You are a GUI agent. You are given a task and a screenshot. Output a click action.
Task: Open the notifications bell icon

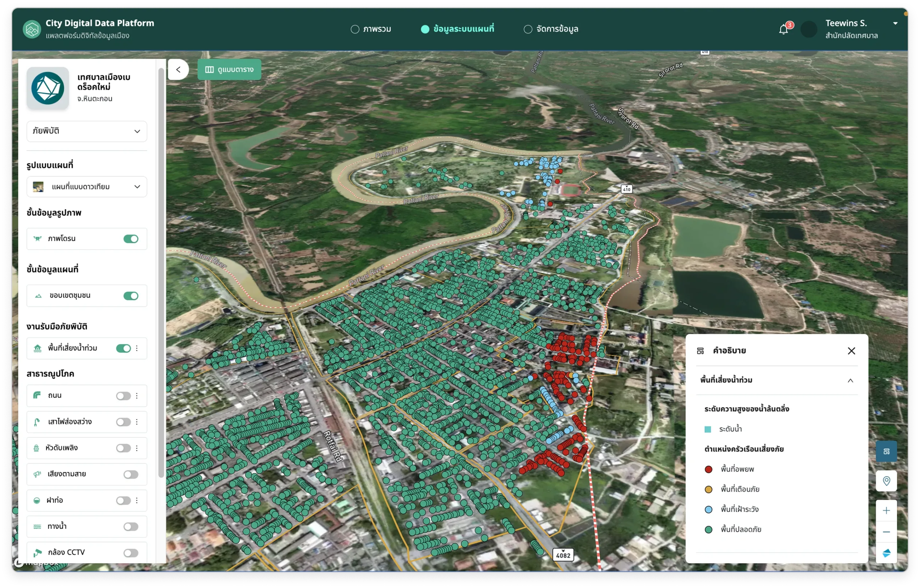[783, 29]
